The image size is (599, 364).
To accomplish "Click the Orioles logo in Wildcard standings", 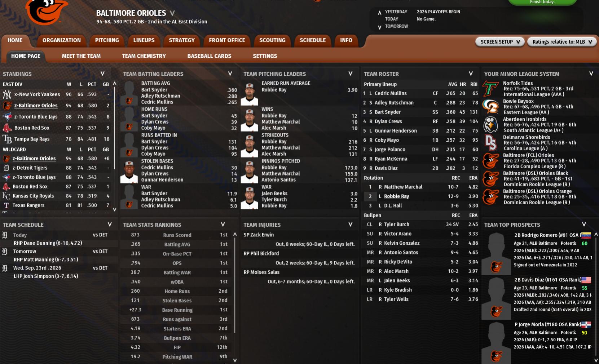I will point(6,159).
